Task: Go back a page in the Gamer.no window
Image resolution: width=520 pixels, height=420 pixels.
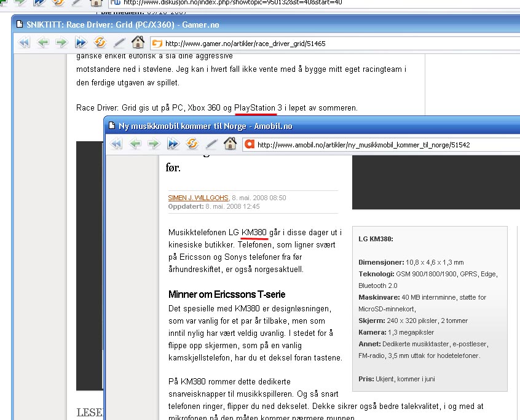Action: pos(43,43)
